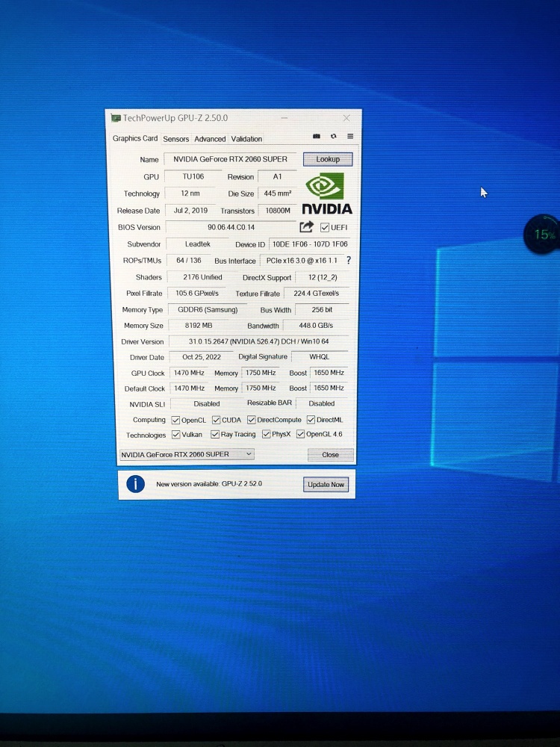Click the Driver Version field
This screenshot has height=747, width=560.
258,341
